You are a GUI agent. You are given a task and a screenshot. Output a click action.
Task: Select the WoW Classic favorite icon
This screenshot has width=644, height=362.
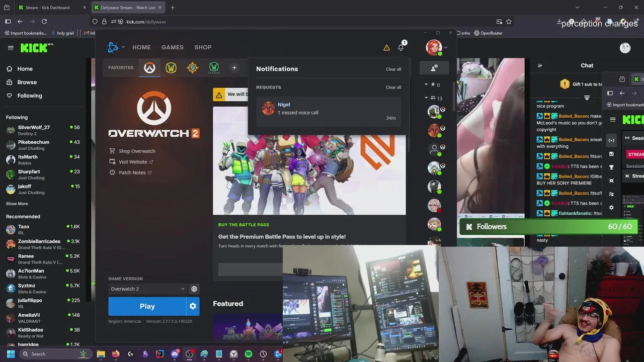coord(214,68)
